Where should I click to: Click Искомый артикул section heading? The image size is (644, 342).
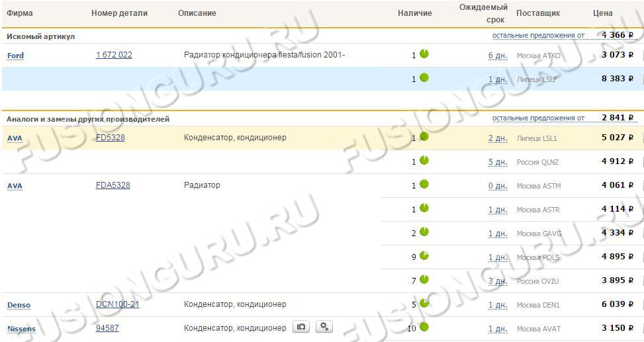point(40,36)
